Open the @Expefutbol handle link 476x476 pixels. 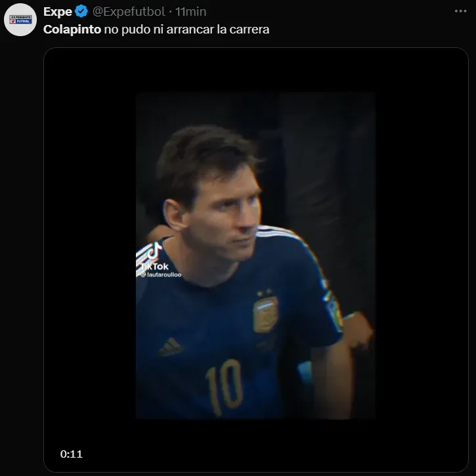tap(129, 12)
